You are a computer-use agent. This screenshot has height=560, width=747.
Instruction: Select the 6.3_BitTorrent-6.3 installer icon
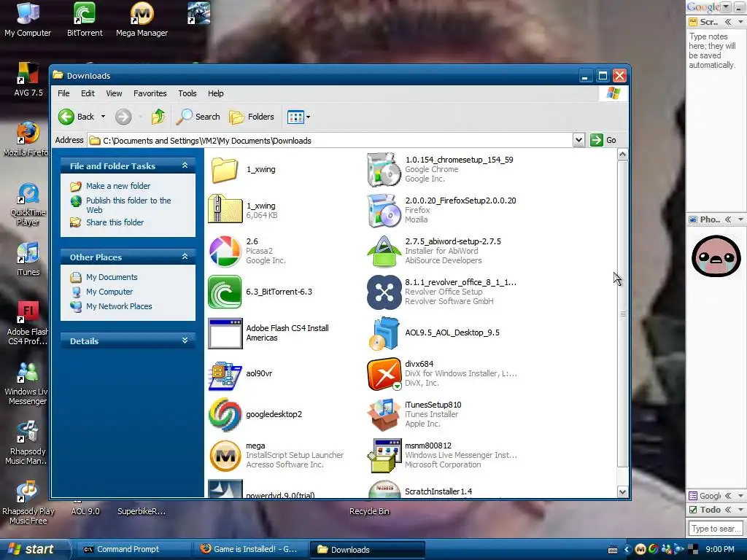click(x=225, y=292)
